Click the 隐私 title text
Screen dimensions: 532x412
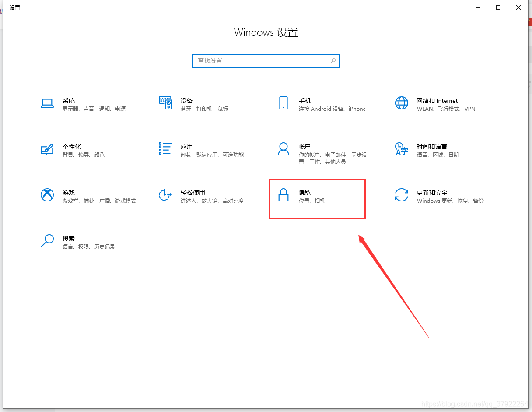click(x=305, y=193)
